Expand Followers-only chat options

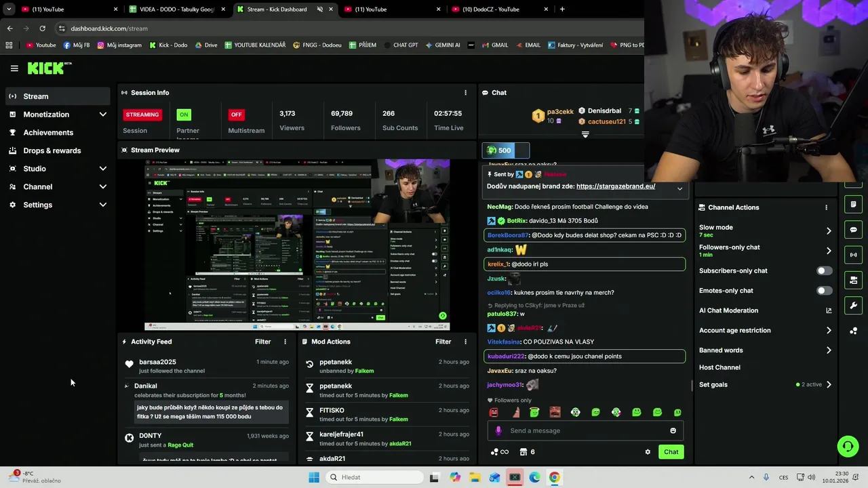coord(828,251)
